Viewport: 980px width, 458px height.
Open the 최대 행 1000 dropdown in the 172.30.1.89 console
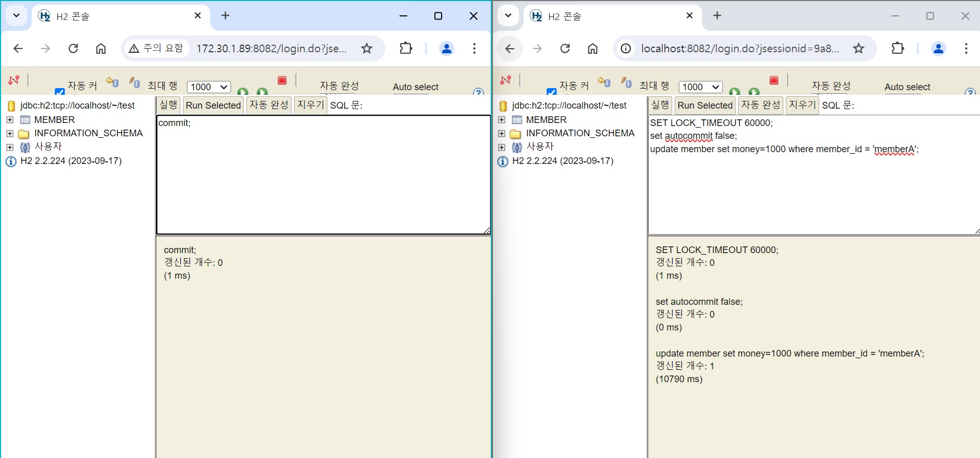tap(209, 87)
